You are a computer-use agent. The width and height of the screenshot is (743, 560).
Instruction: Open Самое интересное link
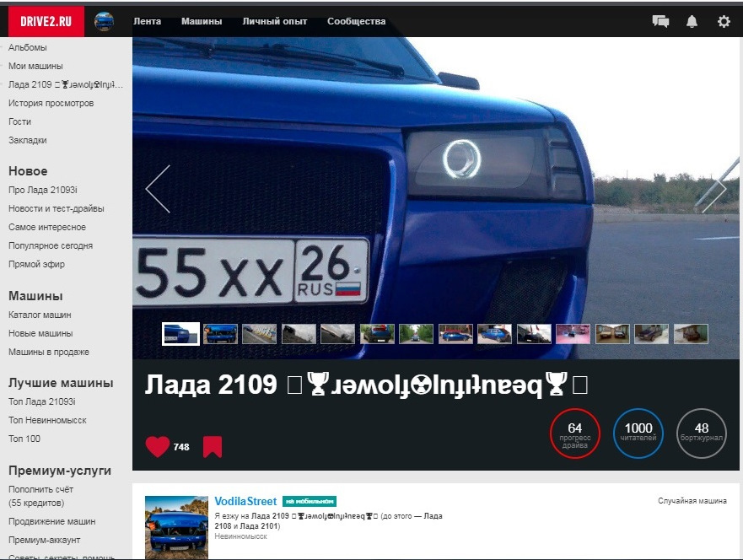47,227
